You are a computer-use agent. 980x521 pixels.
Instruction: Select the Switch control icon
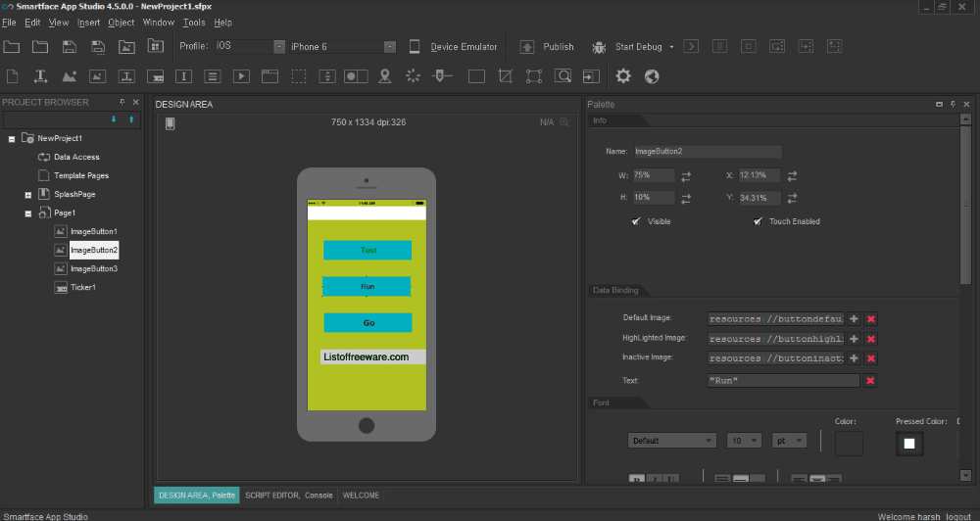click(x=357, y=76)
